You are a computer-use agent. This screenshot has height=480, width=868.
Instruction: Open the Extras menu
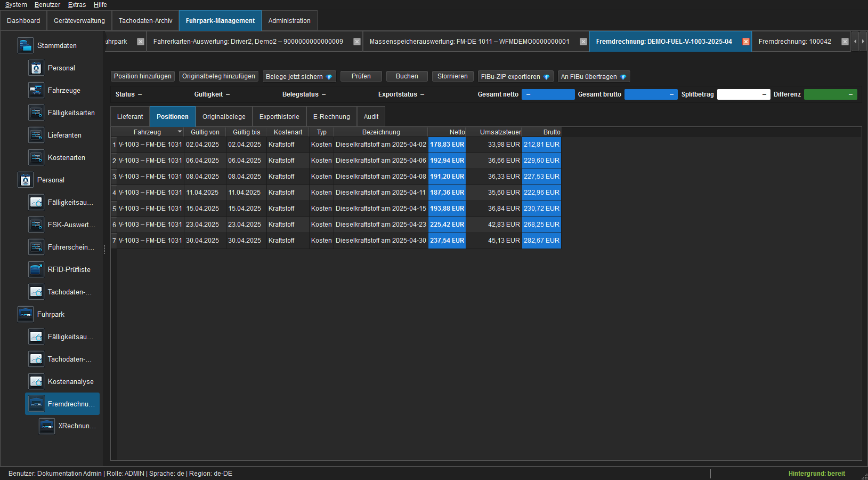(x=77, y=5)
